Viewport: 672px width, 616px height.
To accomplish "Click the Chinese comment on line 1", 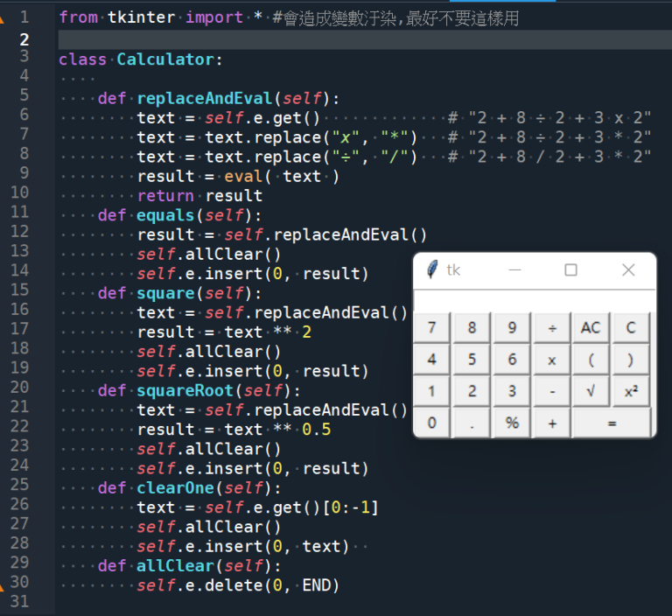I will [x=395, y=18].
